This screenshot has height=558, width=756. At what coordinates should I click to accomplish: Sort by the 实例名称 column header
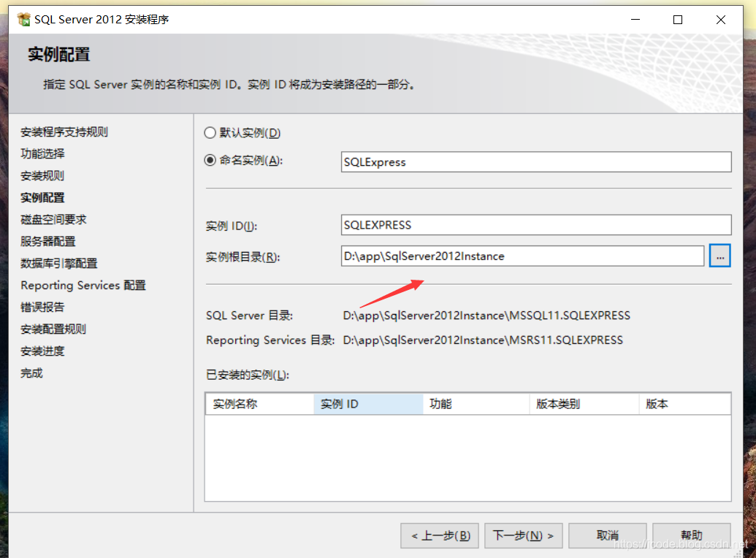(x=260, y=404)
